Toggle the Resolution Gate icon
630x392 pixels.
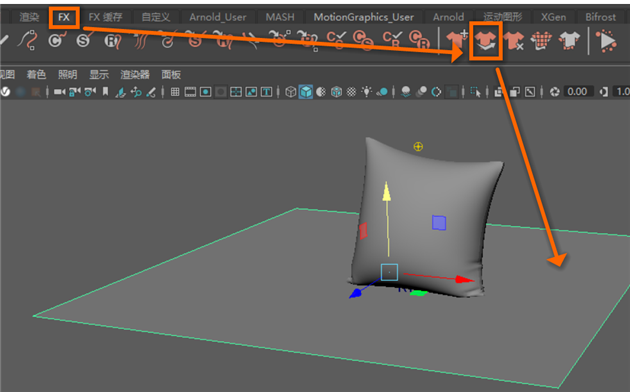205,92
